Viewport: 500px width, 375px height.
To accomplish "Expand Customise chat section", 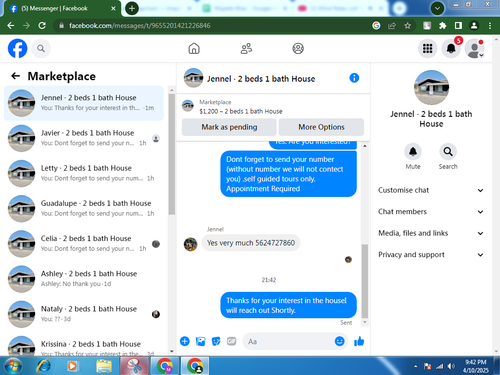I will tap(431, 190).
